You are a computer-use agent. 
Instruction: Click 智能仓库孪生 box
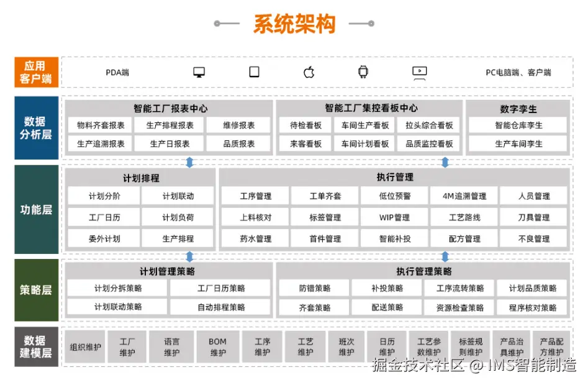518,125
